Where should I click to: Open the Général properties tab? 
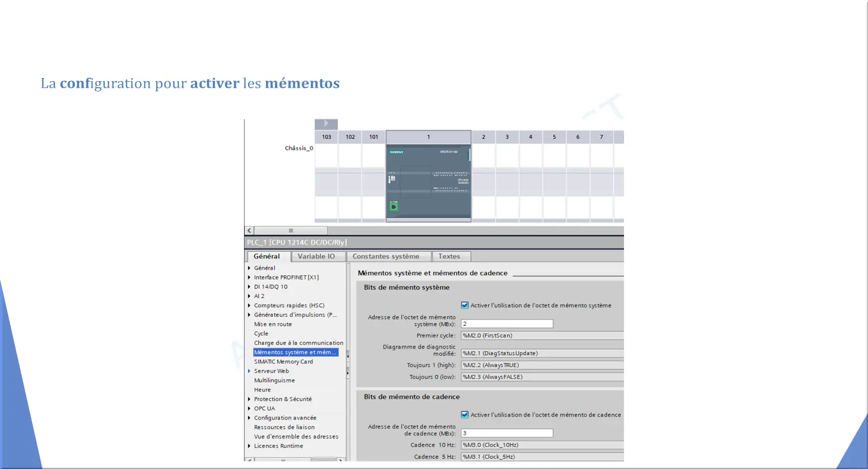(x=269, y=256)
